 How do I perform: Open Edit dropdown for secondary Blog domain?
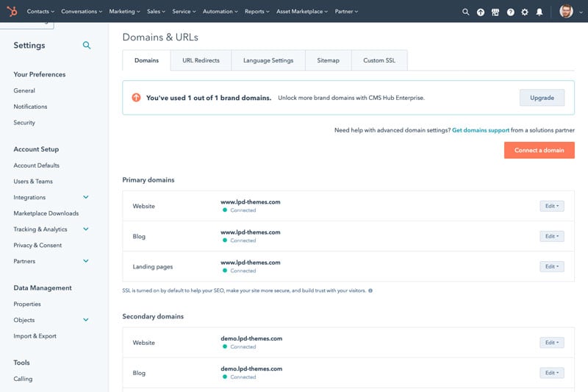click(x=552, y=373)
